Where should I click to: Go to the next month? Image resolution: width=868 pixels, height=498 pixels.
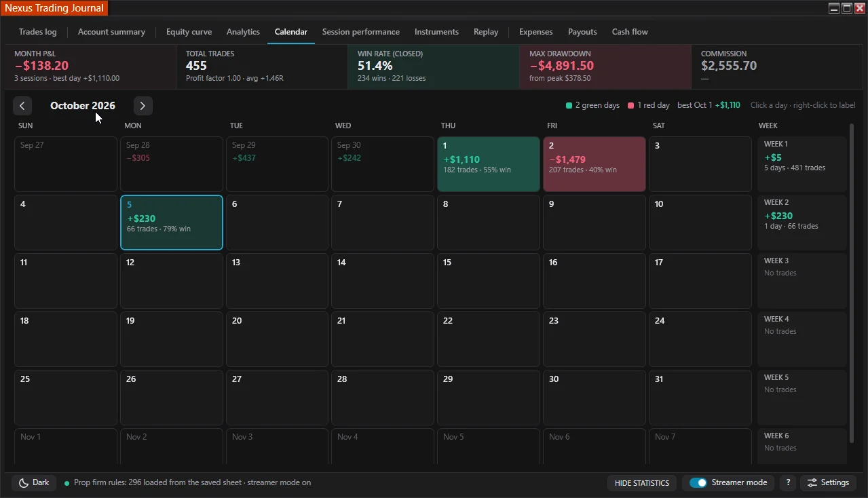143,106
